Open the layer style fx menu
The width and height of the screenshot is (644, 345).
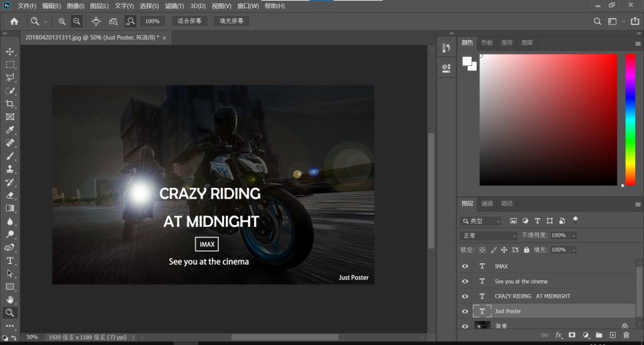[x=558, y=336]
